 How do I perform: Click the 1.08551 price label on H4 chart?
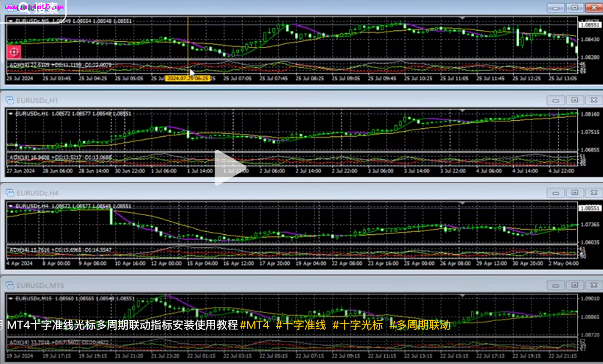point(590,209)
